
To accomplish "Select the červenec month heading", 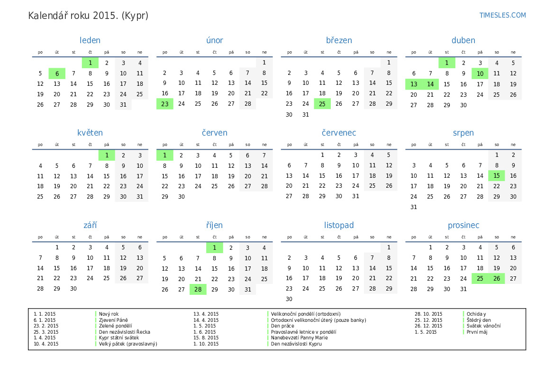I will tap(339, 133).
